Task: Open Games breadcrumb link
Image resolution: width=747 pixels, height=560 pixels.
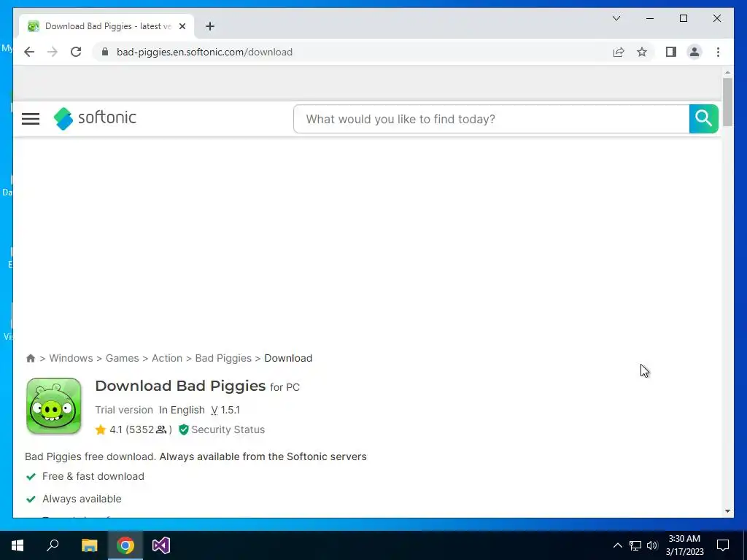Action: coord(122,358)
